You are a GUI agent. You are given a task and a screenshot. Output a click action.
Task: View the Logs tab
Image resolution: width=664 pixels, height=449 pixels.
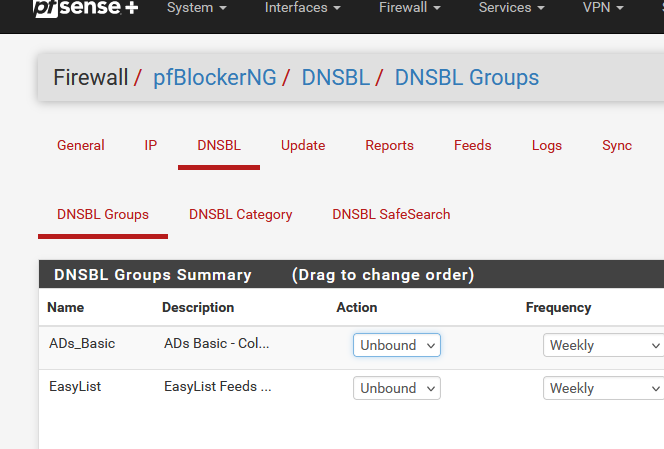[547, 145]
